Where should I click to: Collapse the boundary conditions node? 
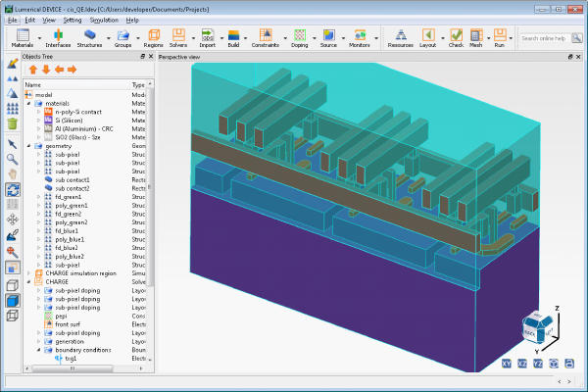pos(38,350)
